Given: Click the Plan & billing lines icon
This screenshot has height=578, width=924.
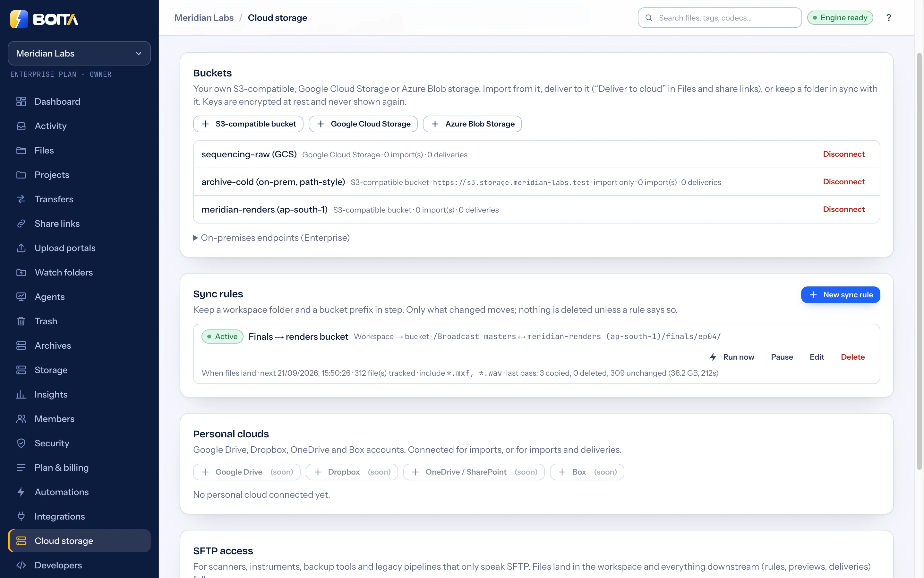Looking at the screenshot, I should [x=21, y=468].
